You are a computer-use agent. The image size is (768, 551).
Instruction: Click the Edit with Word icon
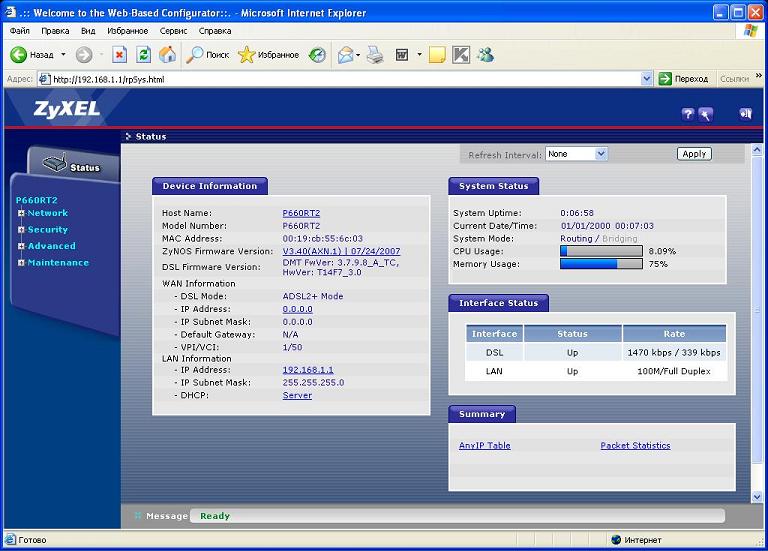pos(402,54)
